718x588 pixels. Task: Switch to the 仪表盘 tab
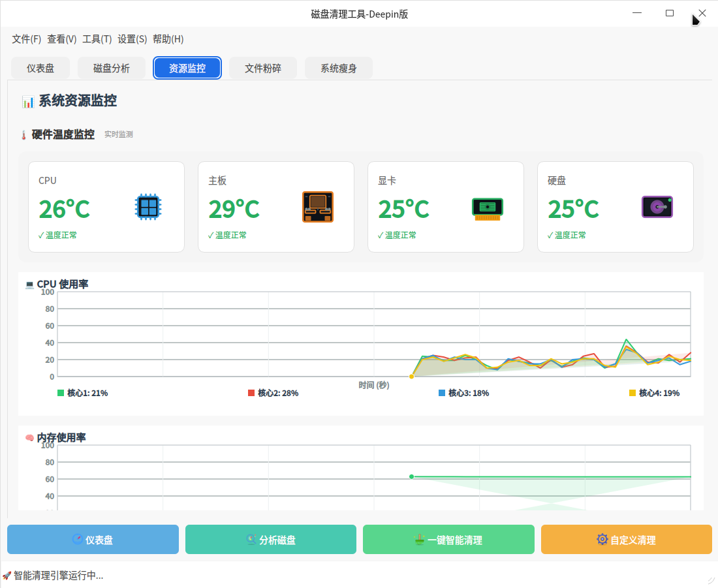40,69
